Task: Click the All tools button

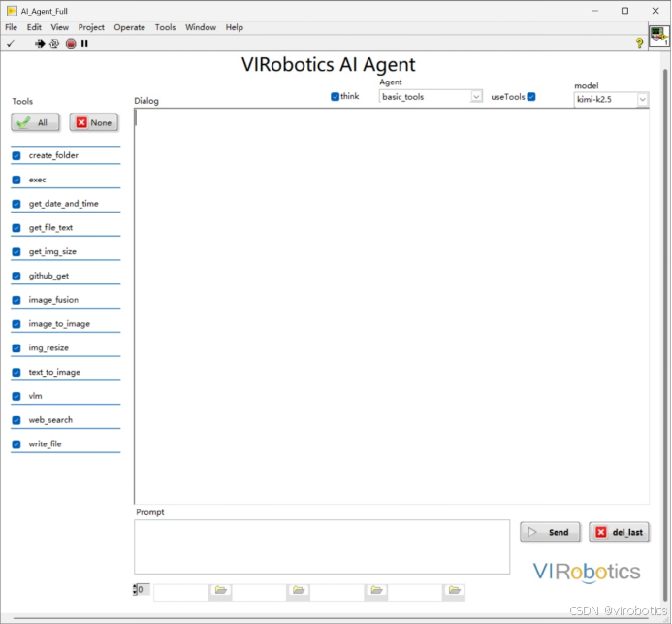Action: tap(35, 122)
